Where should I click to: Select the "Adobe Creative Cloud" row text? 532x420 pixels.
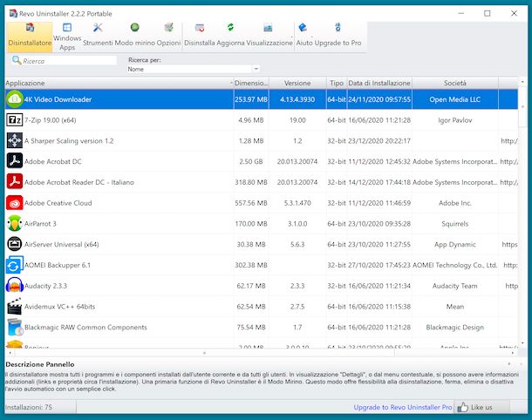tap(58, 203)
